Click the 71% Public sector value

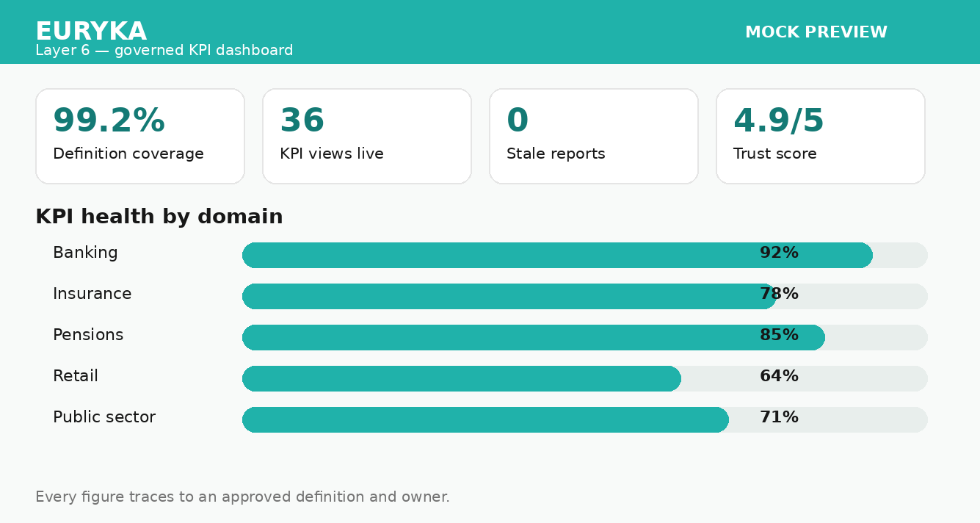click(x=779, y=417)
